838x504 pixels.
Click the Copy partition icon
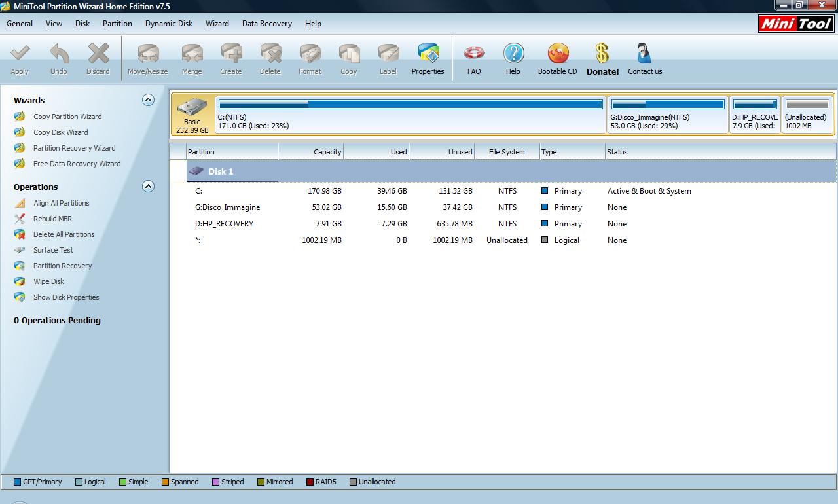[x=349, y=53]
